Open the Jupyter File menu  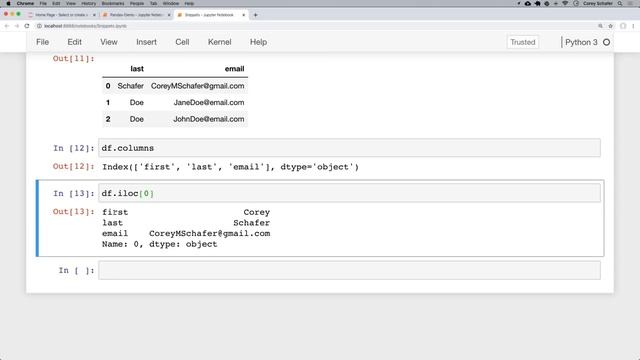pos(42,42)
